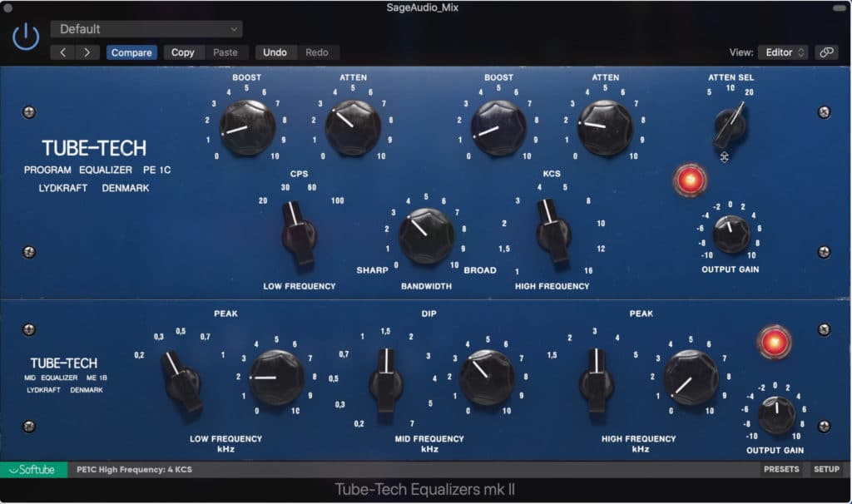Click the Undo button
This screenshot has height=504, width=852.
click(275, 52)
